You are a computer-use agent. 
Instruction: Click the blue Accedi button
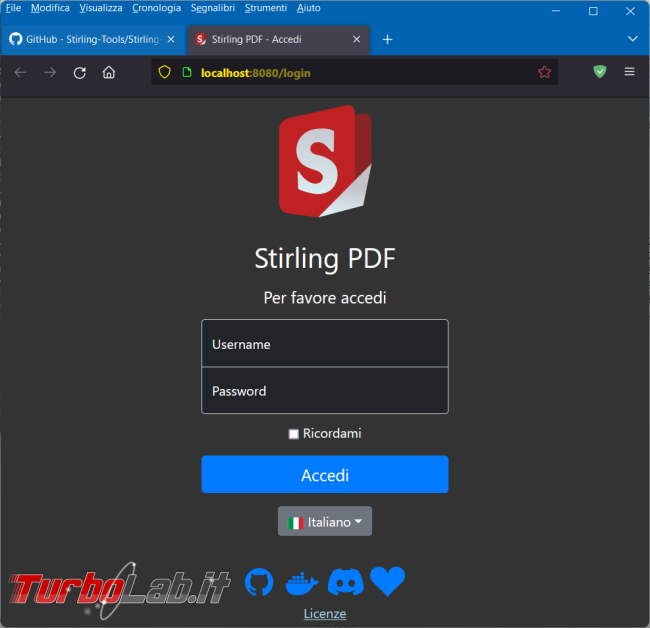click(x=325, y=475)
